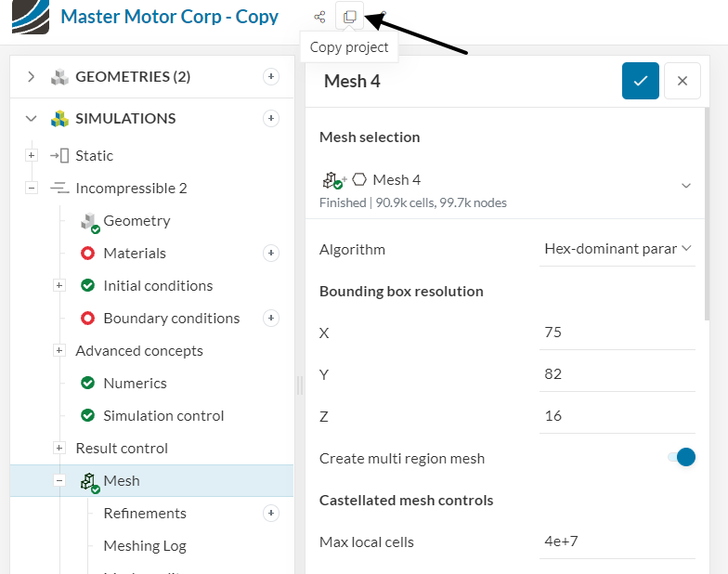Click the Copy project icon
This screenshot has height=574, width=728.
click(x=349, y=17)
